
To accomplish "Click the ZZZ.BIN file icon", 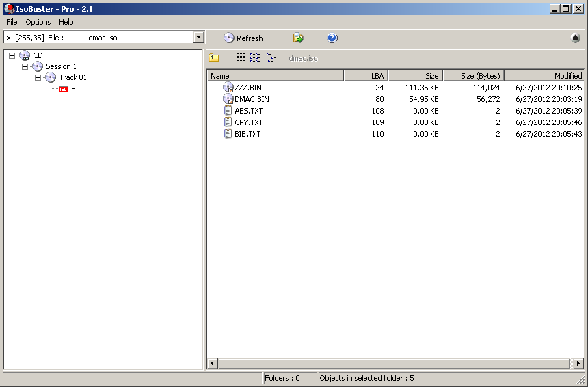I will pos(228,88).
